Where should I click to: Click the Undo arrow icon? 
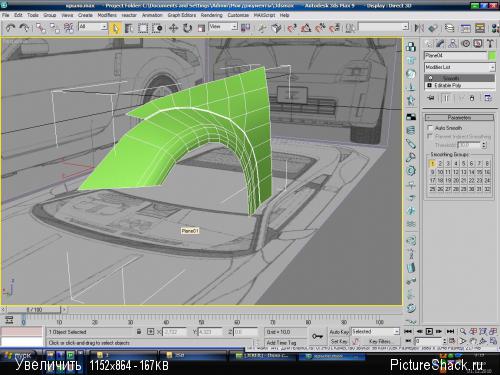[10, 28]
